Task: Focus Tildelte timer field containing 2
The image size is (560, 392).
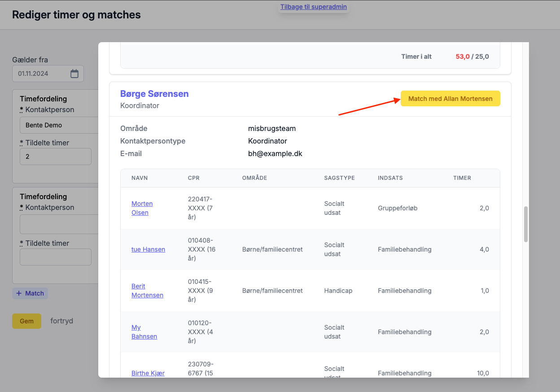Action: (56, 157)
